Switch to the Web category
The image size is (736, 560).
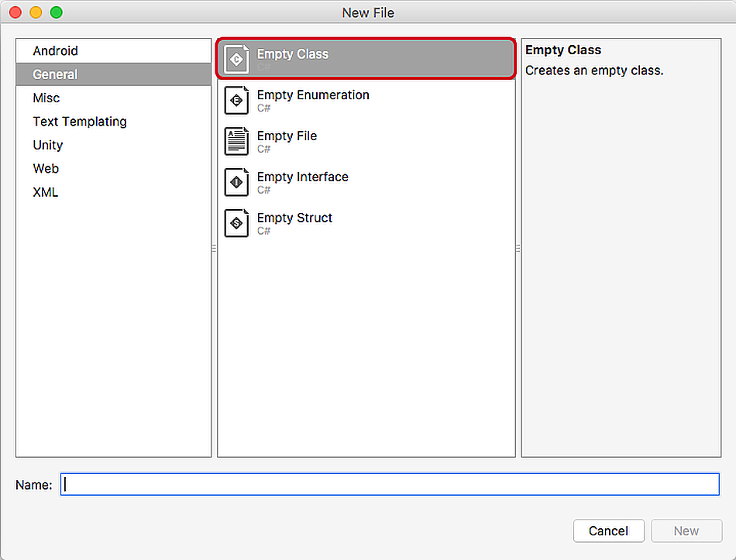pos(46,169)
